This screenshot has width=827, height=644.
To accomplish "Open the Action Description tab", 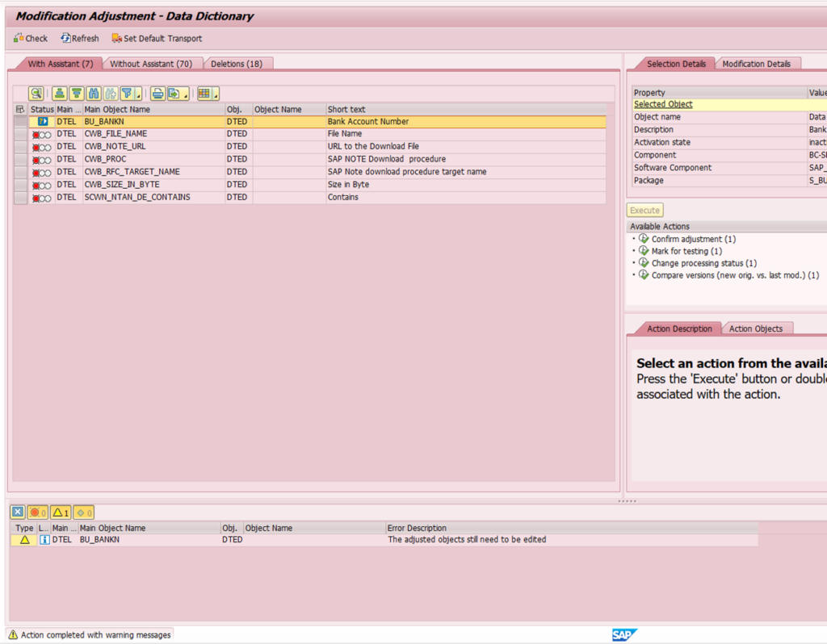I will pos(678,328).
